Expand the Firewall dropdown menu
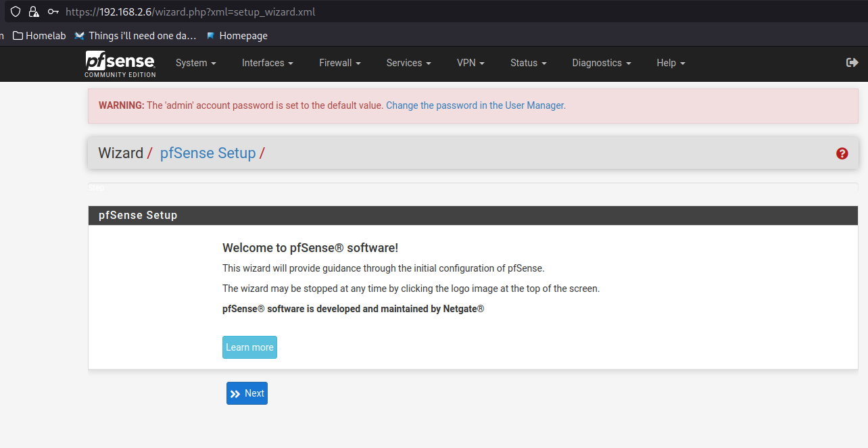The height and width of the screenshot is (448, 868). point(339,63)
